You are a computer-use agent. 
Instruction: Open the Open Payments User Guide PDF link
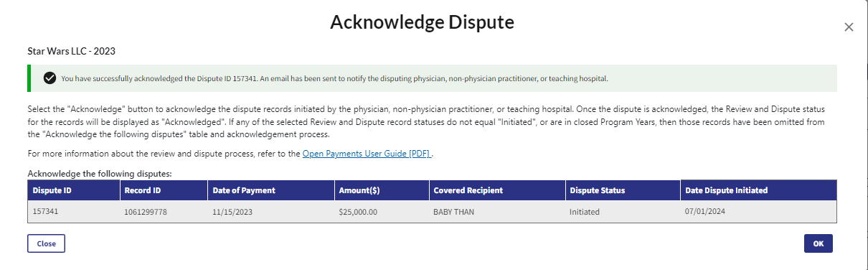pyautogui.click(x=367, y=154)
